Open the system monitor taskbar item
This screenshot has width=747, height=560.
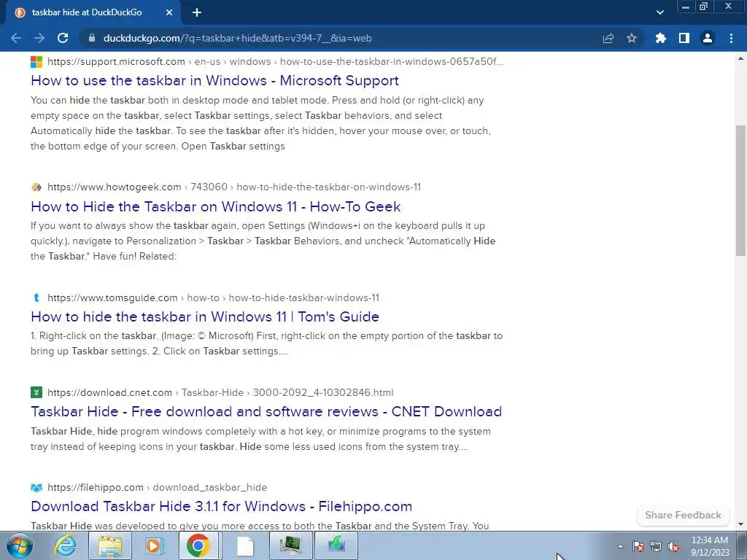tap(290, 545)
